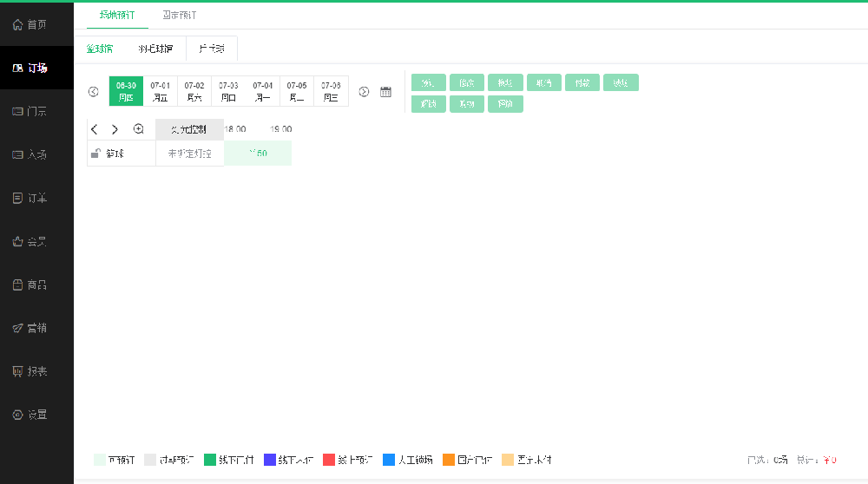868x484 pixels.
Task: Go to previous week with circled left arrow
Action: (94, 92)
